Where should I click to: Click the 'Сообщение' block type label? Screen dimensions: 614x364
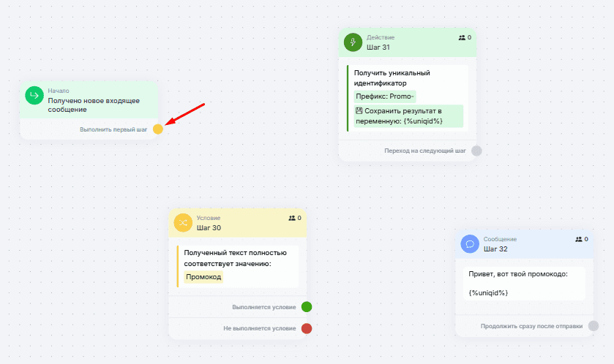(x=500, y=239)
